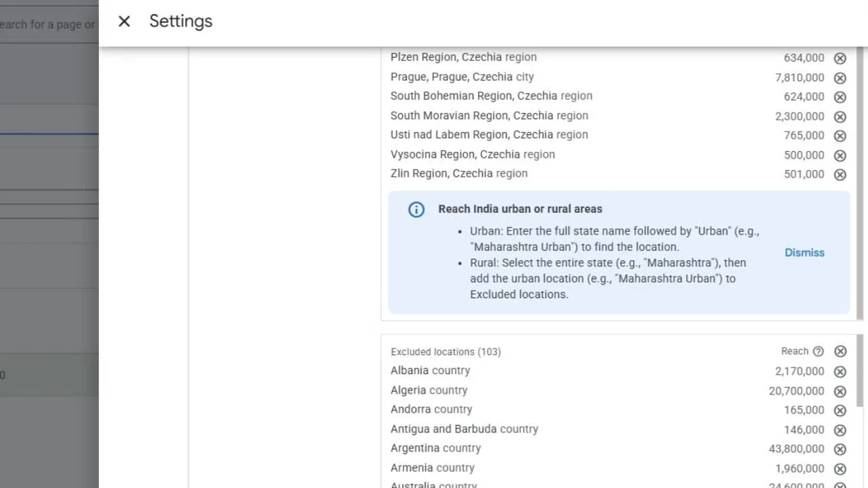
Task: Close the Settings panel with X
Action: coord(124,22)
